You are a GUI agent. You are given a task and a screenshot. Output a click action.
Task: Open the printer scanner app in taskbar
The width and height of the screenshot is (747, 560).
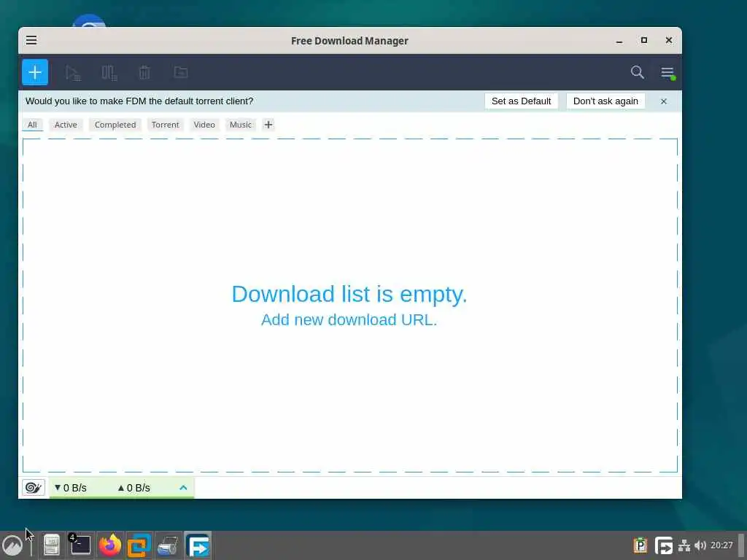click(169, 545)
